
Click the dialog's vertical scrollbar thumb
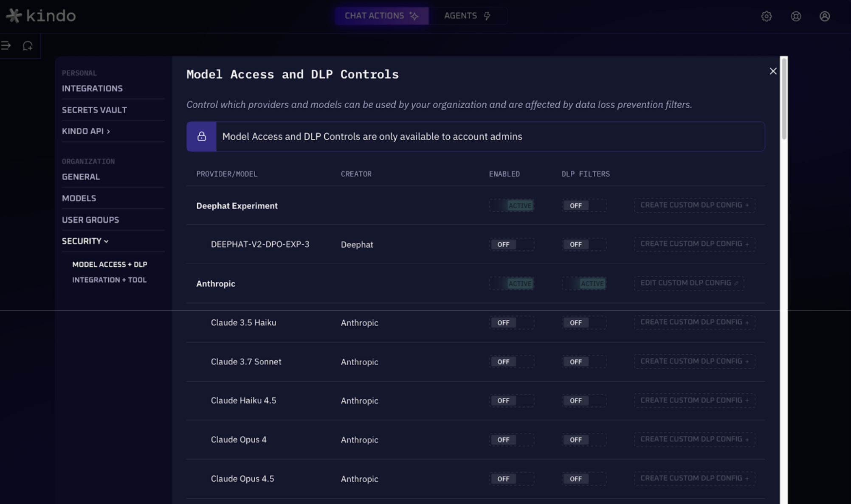tap(784, 98)
